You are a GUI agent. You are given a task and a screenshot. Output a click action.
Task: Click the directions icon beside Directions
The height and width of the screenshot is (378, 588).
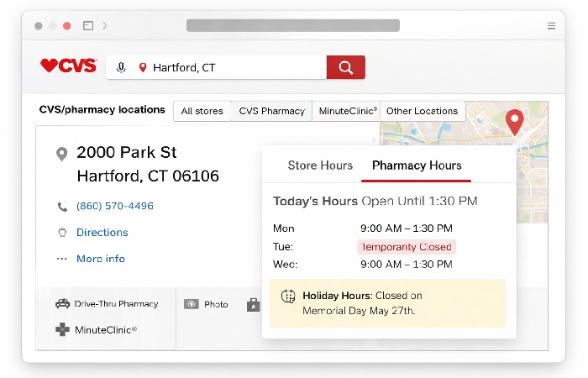pos(62,233)
